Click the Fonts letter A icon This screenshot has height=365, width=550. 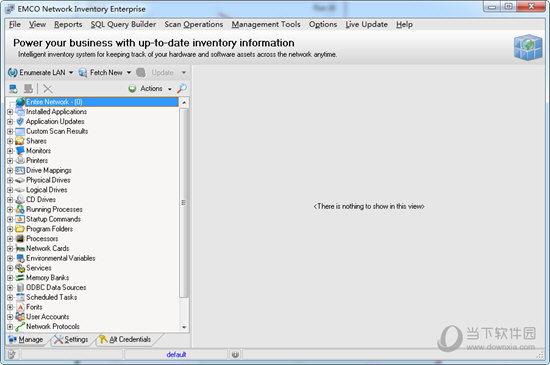pos(20,307)
